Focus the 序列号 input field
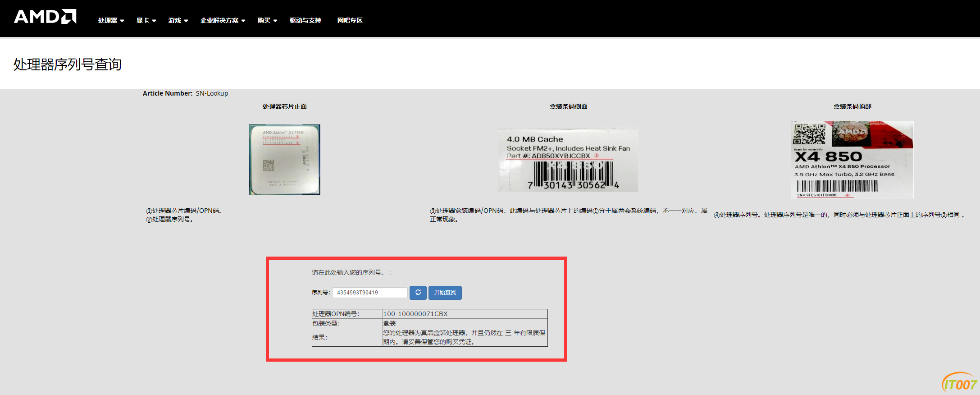 pyautogui.click(x=369, y=293)
